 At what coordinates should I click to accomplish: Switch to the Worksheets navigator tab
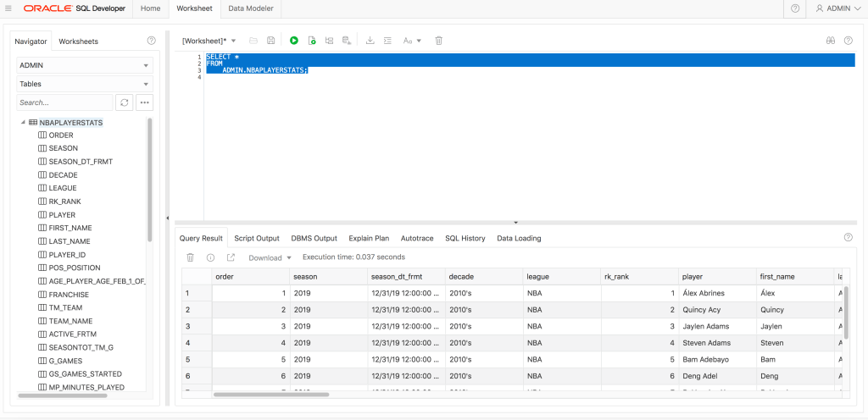[78, 41]
